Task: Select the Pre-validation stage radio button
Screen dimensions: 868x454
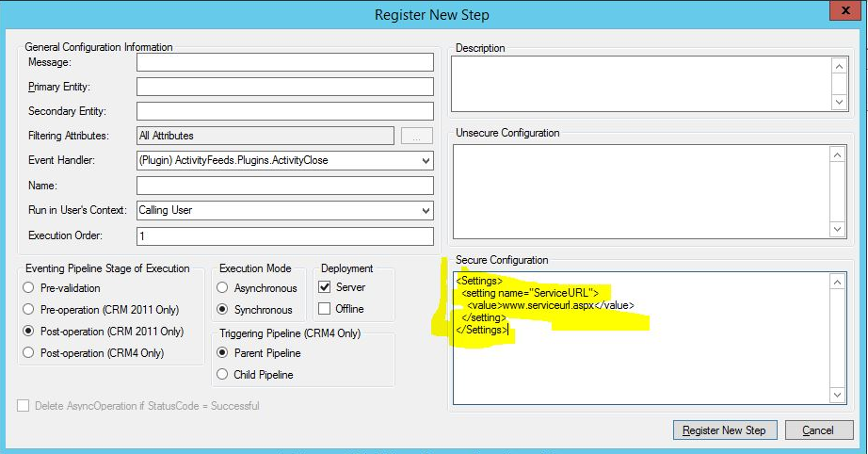Action: (28, 287)
